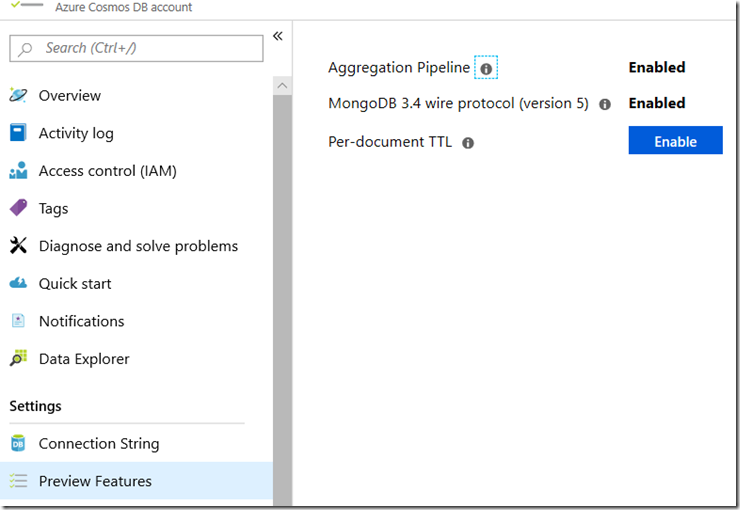Open the Tags menu item
Image resolution: width=740 pixels, height=510 pixels.
coord(53,208)
